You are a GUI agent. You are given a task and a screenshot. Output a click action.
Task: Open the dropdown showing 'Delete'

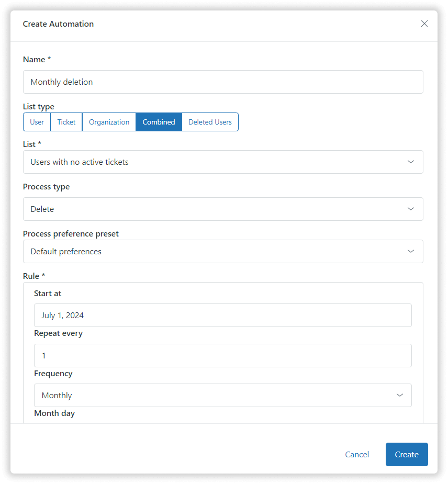point(209,209)
